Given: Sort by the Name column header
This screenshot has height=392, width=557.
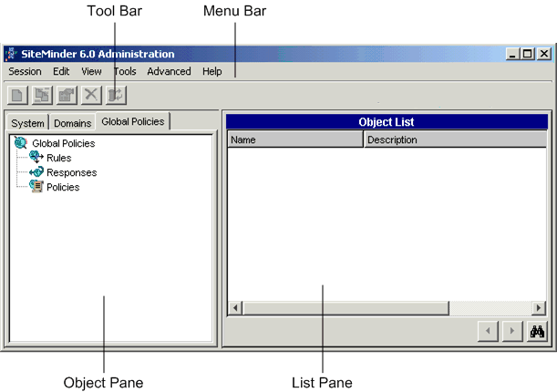Looking at the screenshot, I should 295,139.
